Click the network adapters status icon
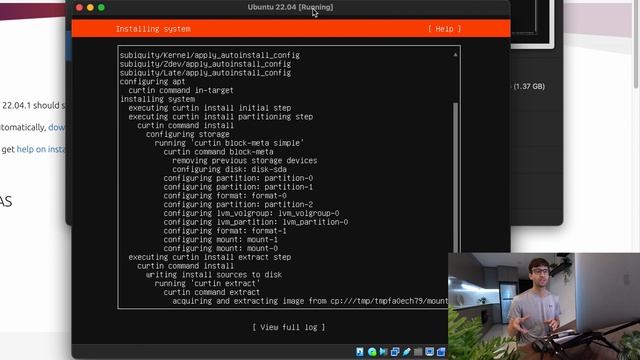 [395, 351]
